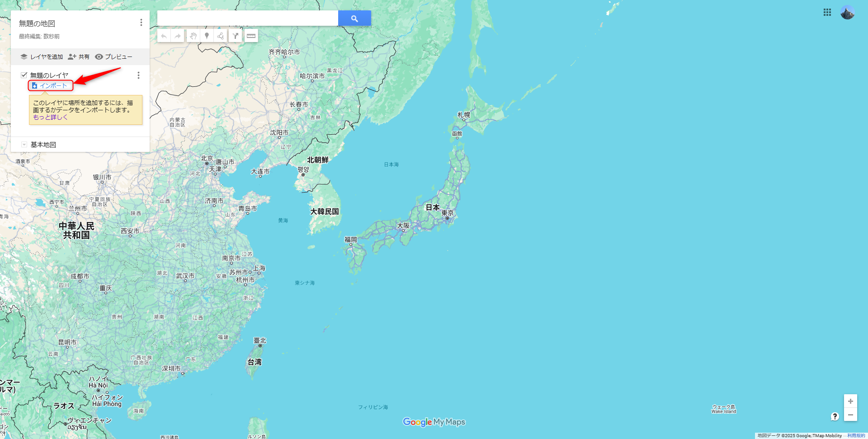Expand the 基本地図 base map dropdown
868x439 pixels.
(x=24, y=145)
